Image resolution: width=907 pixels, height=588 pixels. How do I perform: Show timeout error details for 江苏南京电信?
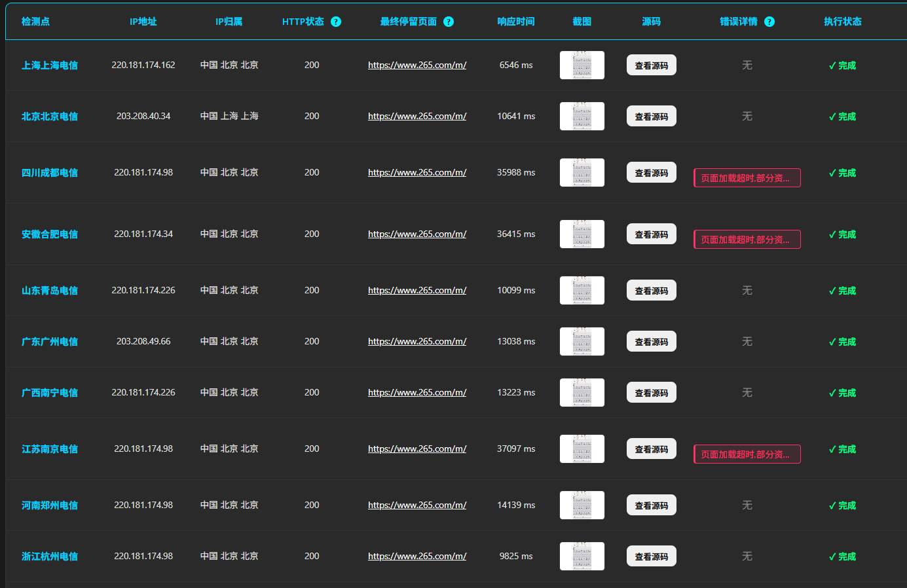[x=747, y=454]
